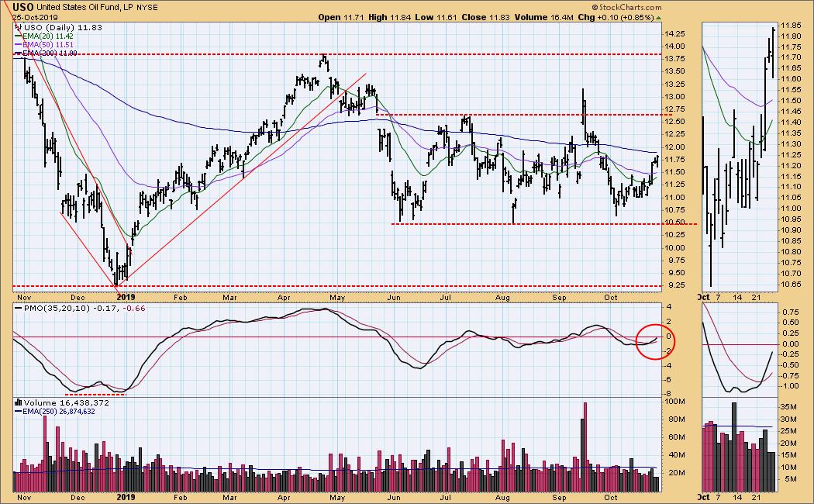
Task: Click the 'Sep' label under the volume panel
Action: [x=559, y=497]
